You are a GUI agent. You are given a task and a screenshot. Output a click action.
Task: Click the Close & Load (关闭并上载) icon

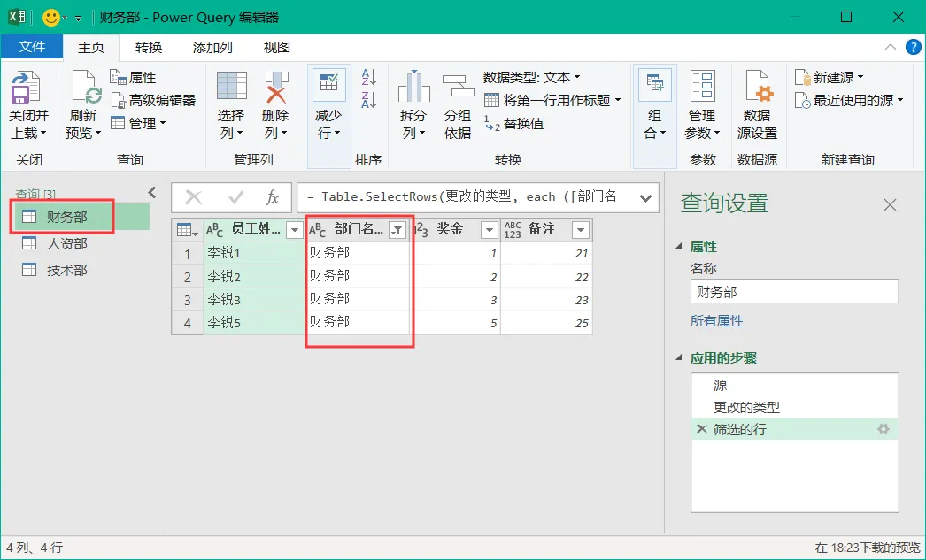[x=25, y=88]
